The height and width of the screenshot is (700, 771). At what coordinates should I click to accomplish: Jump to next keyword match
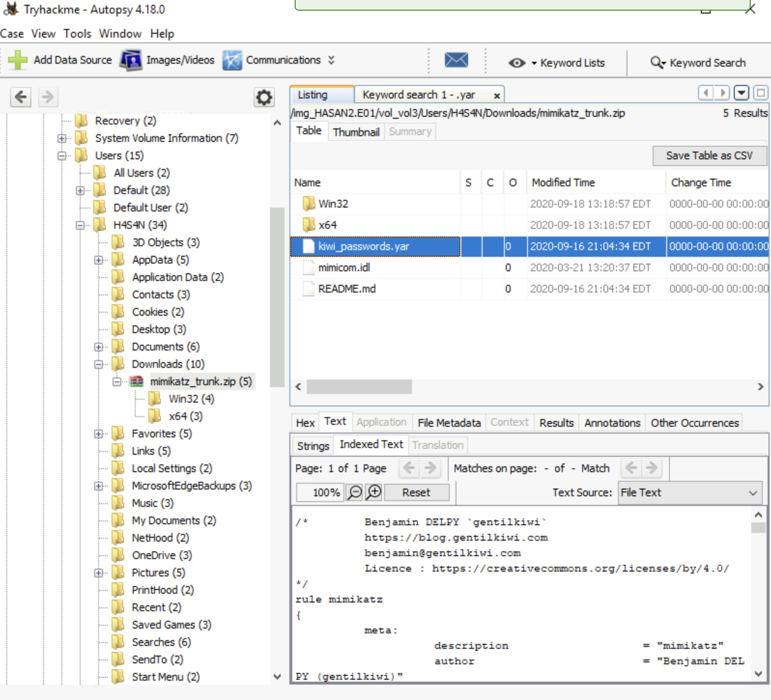pos(652,468)
